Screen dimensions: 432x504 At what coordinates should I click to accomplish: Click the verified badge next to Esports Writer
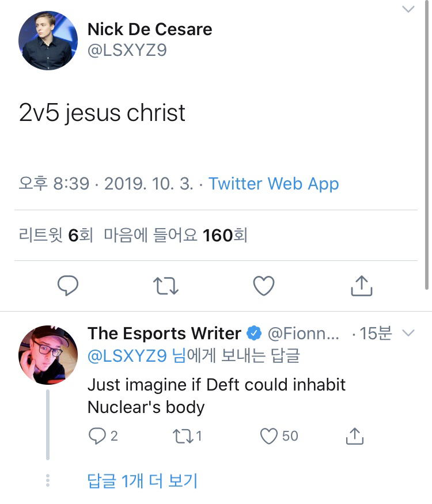[254, 334]
